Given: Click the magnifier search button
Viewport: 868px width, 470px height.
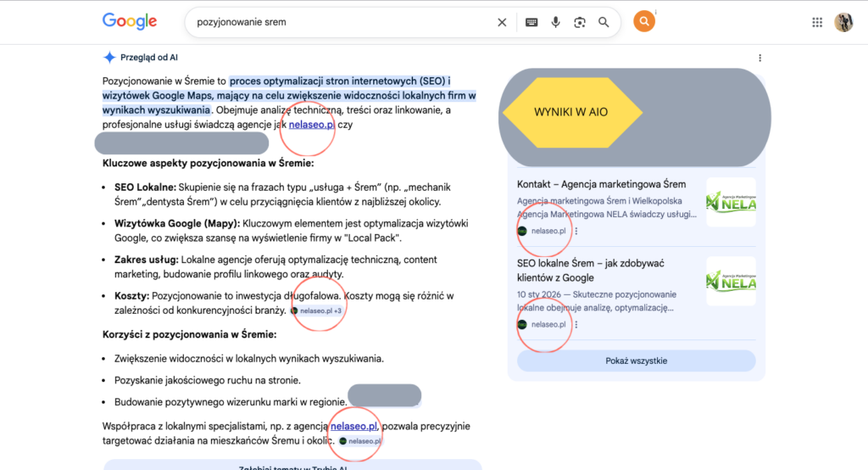Looking at the screenshot, I should pyautogui.click(x=604, y=22).
